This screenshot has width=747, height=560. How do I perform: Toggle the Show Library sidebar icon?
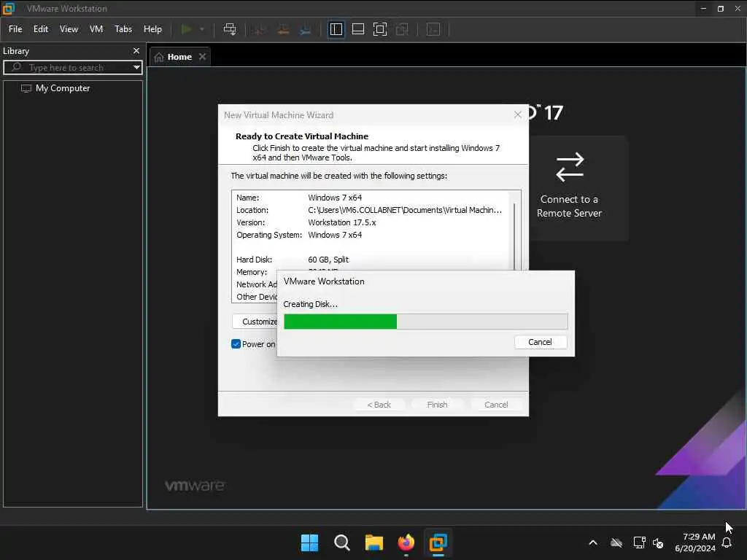[x=336, y=29]
